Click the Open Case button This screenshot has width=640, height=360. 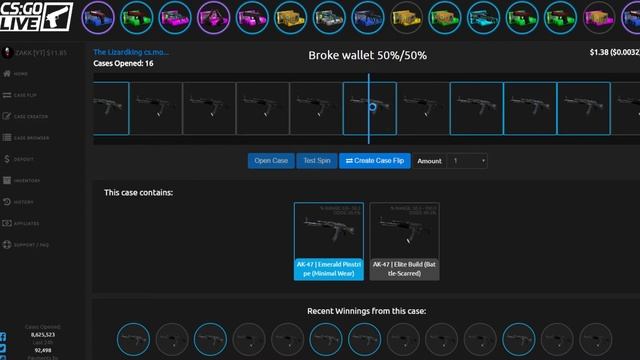click(x=271, y=161)
